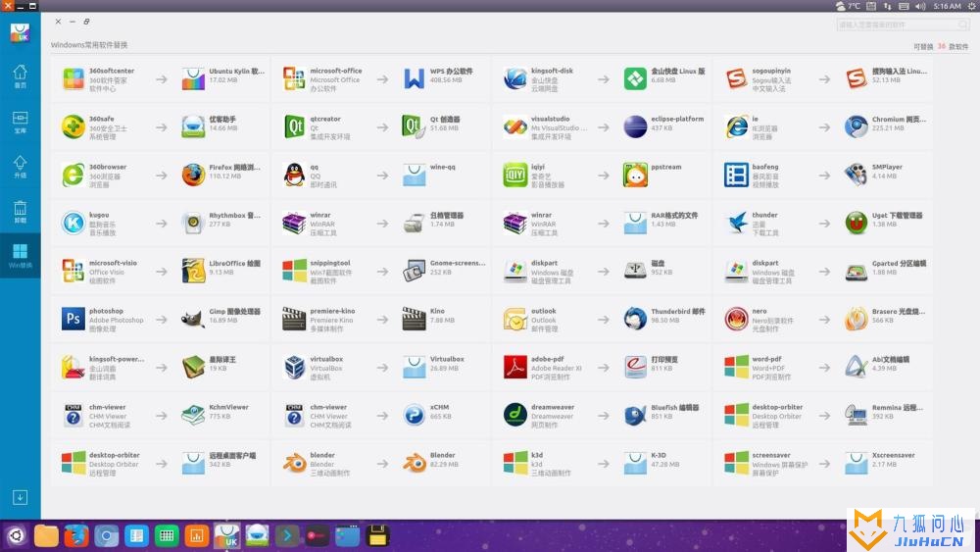This screenshot has width=980, height=552.
Task: Click the adobe-pdf reader icon
Action: pos(515,368)
